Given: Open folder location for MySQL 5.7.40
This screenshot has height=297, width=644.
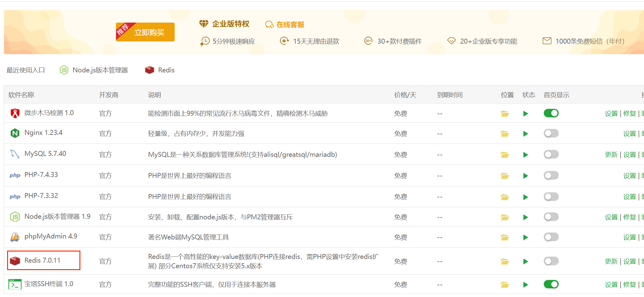Looking at the screenshot, I should tap(505, 155).
